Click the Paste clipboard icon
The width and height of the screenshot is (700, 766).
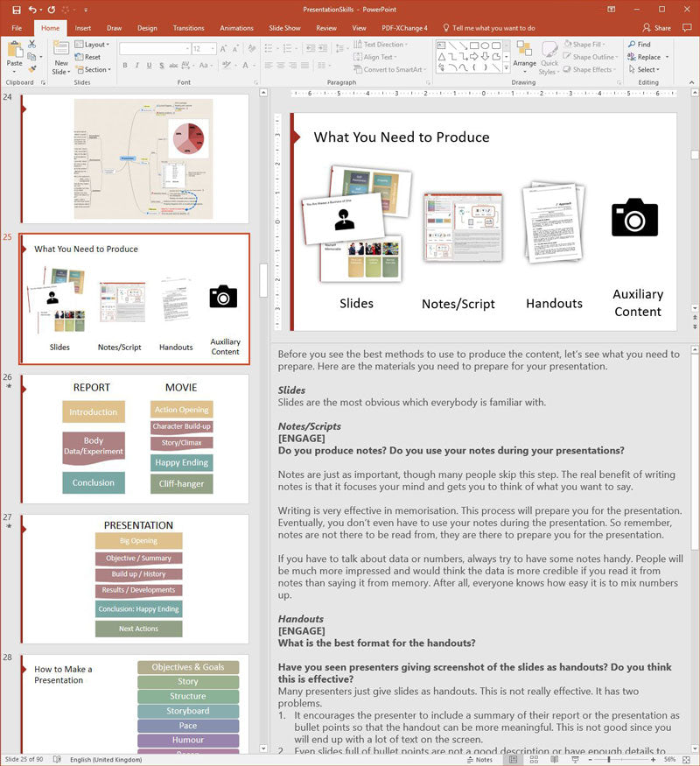click(15, 49)
